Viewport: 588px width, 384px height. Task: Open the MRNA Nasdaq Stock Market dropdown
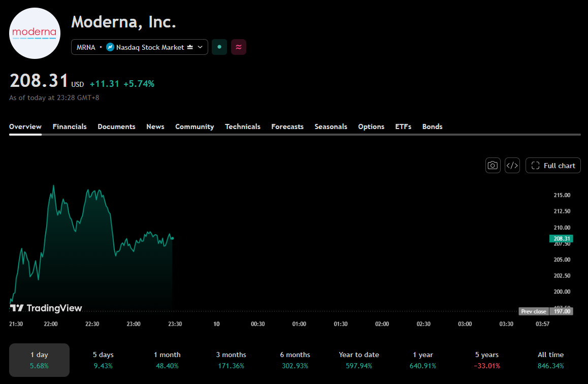[x=140, y=47]
